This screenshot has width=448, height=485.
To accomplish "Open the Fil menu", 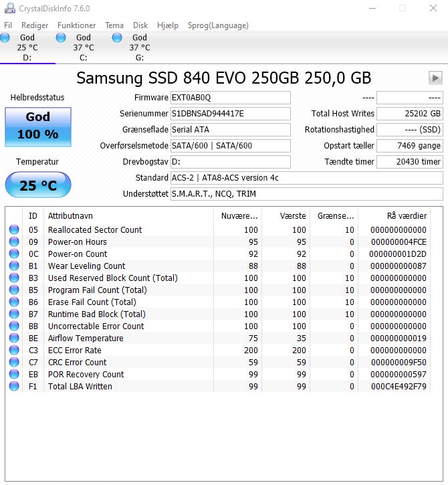I will (8, 25).
